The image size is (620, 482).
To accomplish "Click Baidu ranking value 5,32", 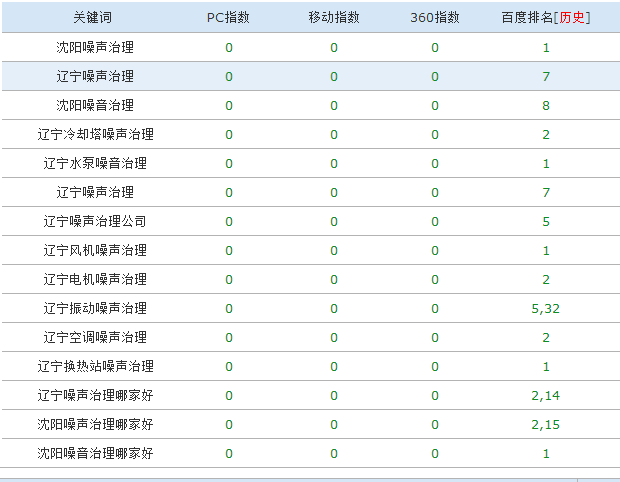I will click(546, 308).
